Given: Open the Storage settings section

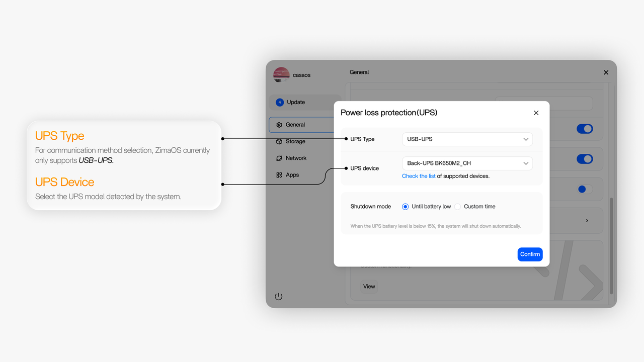Looking at the screenshot, I should (x=295, y=142).
